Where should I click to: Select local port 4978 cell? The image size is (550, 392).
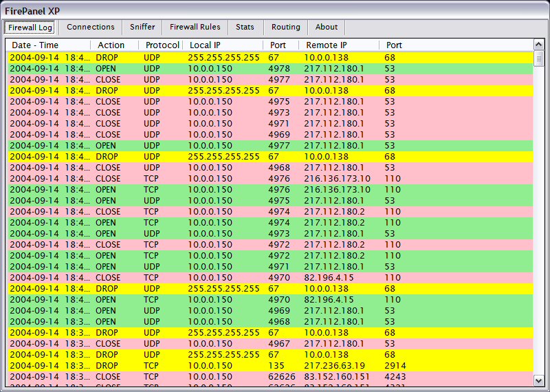coord(279,69)
